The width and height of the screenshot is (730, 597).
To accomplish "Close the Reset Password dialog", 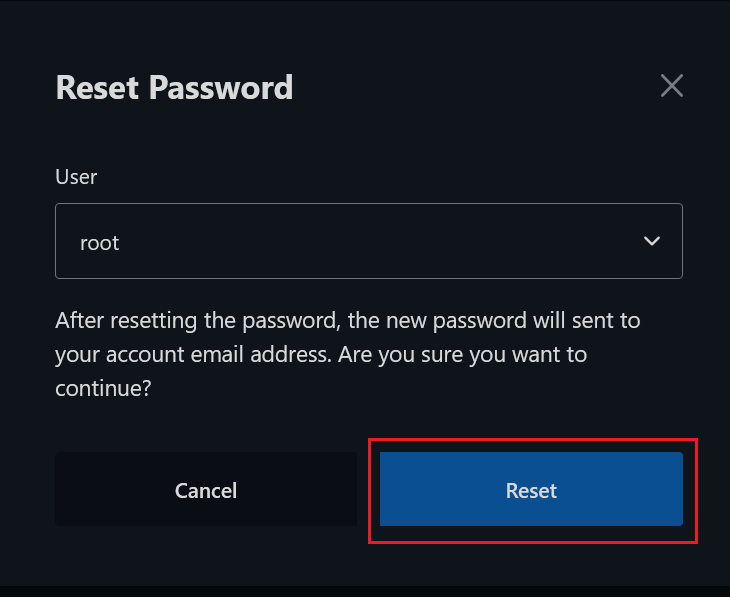I will point(672,86).
